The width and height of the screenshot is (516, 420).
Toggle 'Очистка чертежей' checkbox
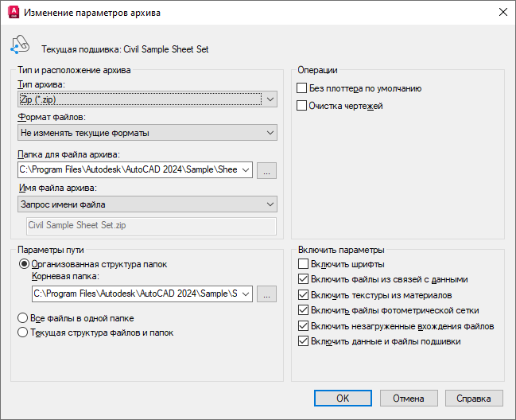(x=302, y=105)
